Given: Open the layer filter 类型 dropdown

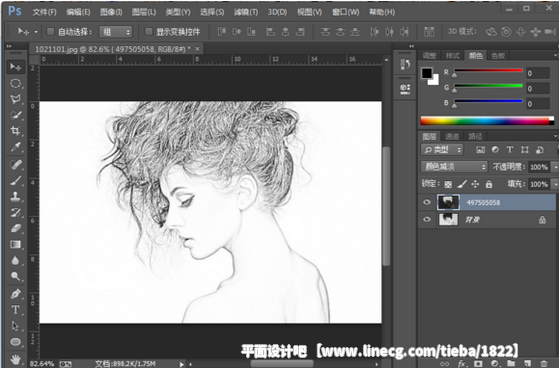Looking at the screenshot, I should (x=442, y=150).
